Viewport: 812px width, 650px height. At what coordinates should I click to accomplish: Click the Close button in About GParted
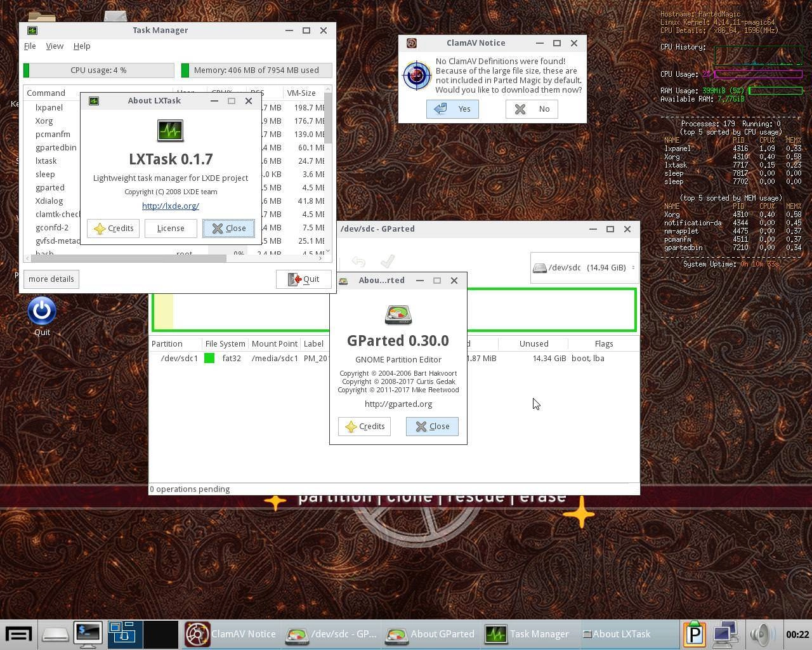click(432, 427)
